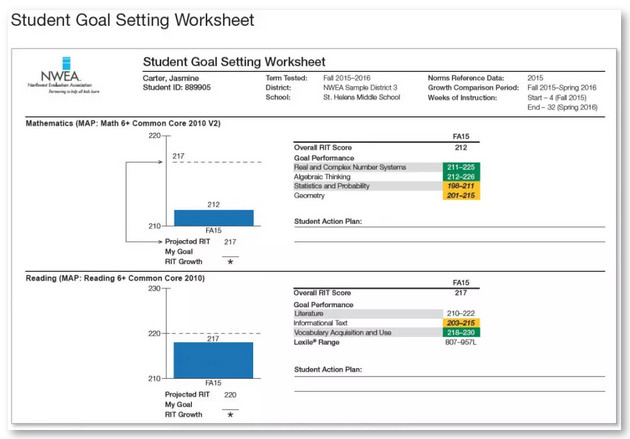Select student name 'Carter, Jasmine'

(171, 78)
